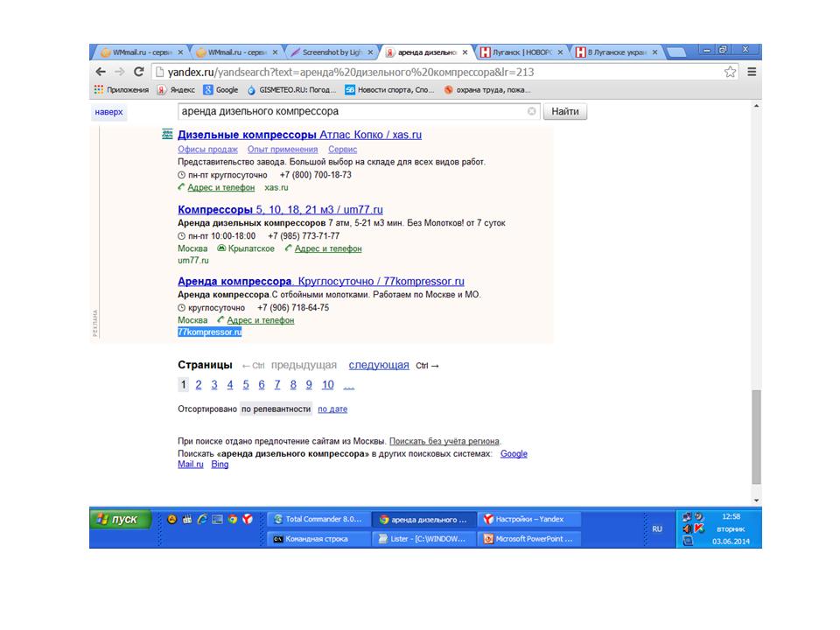Switch to Командная строка taskbar button
This screenshot has height=630, width=840.
[x=318, y=539]
